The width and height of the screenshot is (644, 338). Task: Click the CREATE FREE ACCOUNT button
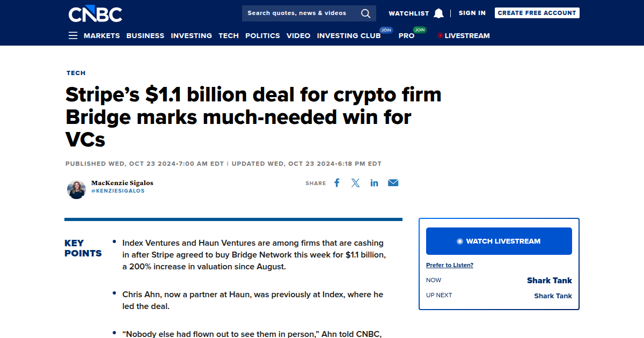537,12
